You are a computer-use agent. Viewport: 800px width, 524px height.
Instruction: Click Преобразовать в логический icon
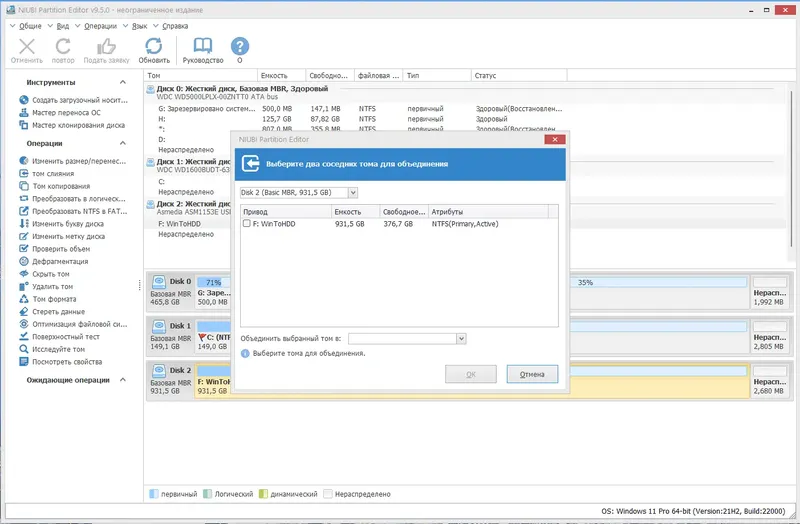pyautogui.click(x=23, y=198)
